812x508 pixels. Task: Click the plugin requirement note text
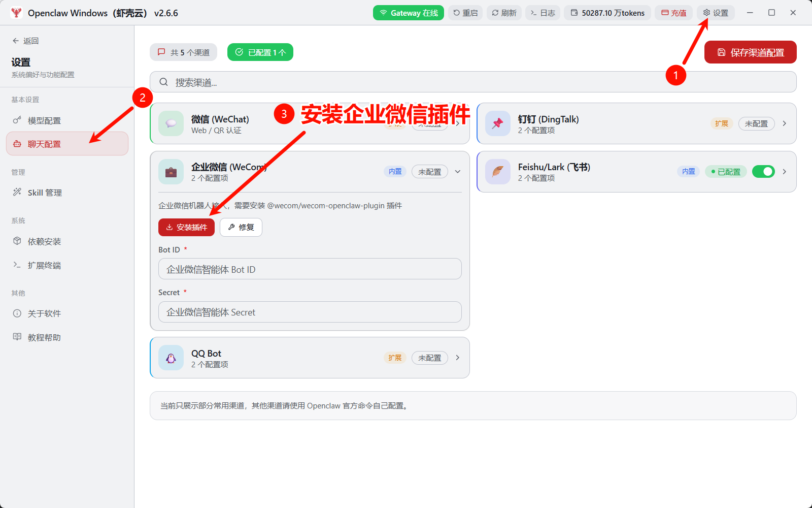[280, 206]
